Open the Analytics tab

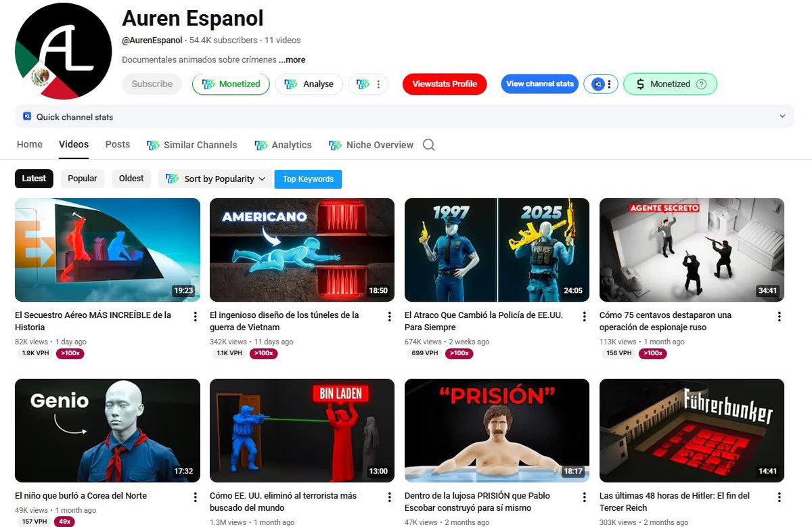coord(283,145)
